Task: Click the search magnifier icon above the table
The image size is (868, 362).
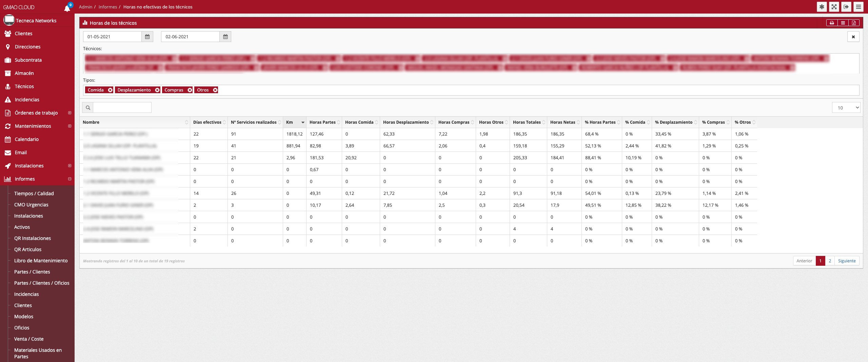Action: (88, 107)
